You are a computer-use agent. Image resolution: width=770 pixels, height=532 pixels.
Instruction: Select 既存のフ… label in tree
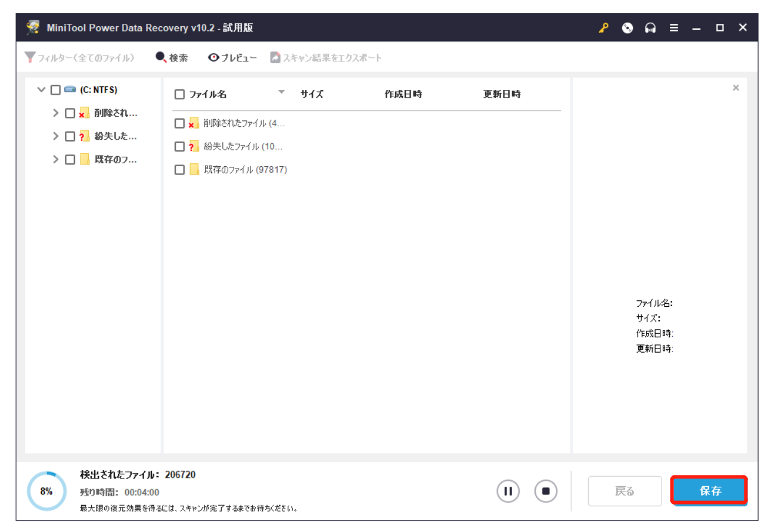point(116,160)
